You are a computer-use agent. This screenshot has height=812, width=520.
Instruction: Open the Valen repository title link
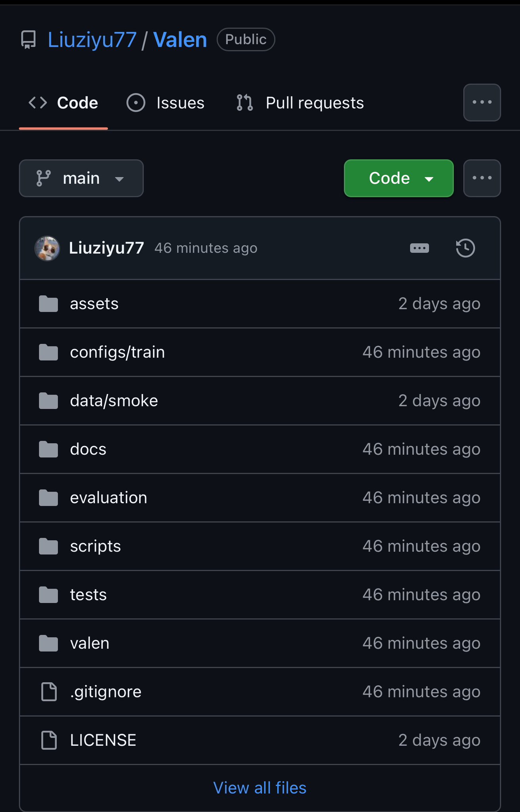click(180, 40)
